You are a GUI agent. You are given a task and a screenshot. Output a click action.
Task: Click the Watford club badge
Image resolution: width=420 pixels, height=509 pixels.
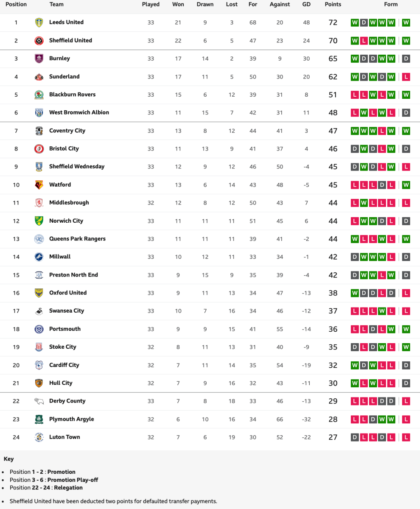pos(39,185)
